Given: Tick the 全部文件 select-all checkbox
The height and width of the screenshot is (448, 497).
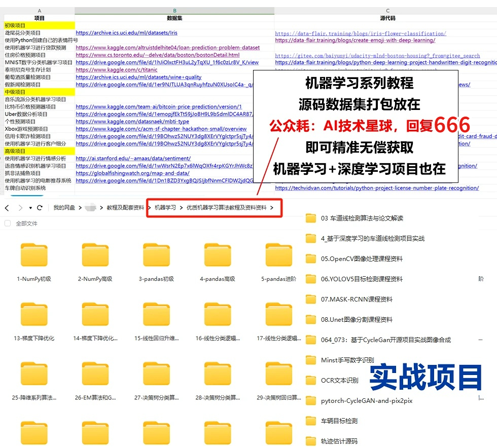Looking at the screenshot, I should tap(8, 223).
